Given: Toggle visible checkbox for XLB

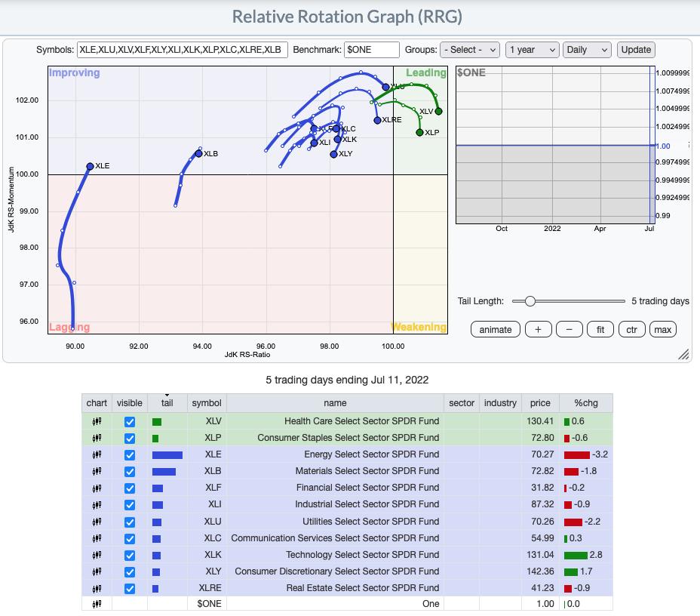Looking at the screenshot, I should (130, 472).
